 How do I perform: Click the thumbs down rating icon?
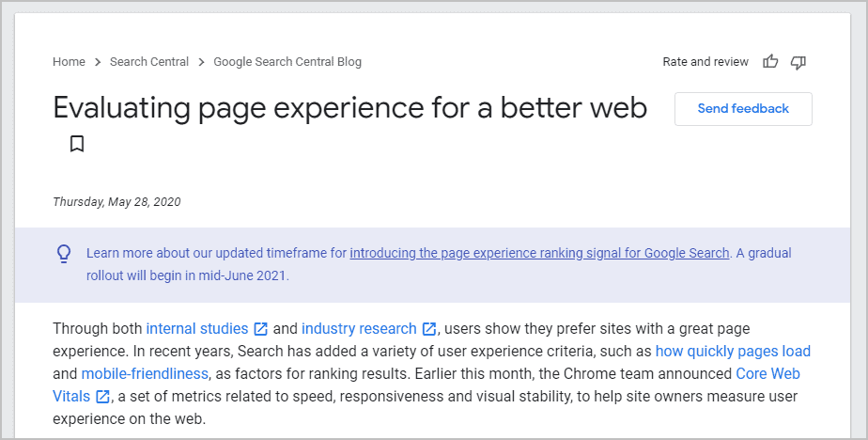click(x=798, y=62)
